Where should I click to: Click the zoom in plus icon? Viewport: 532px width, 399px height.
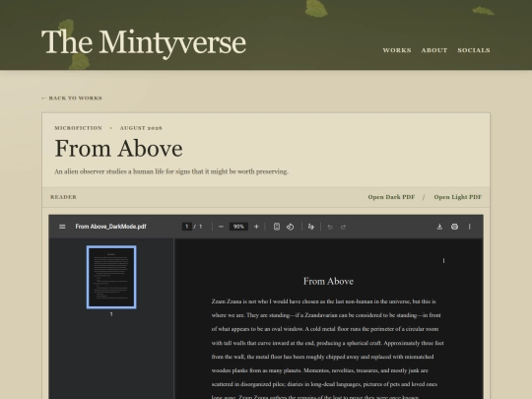pyautogui.click(x=256, y=227)
